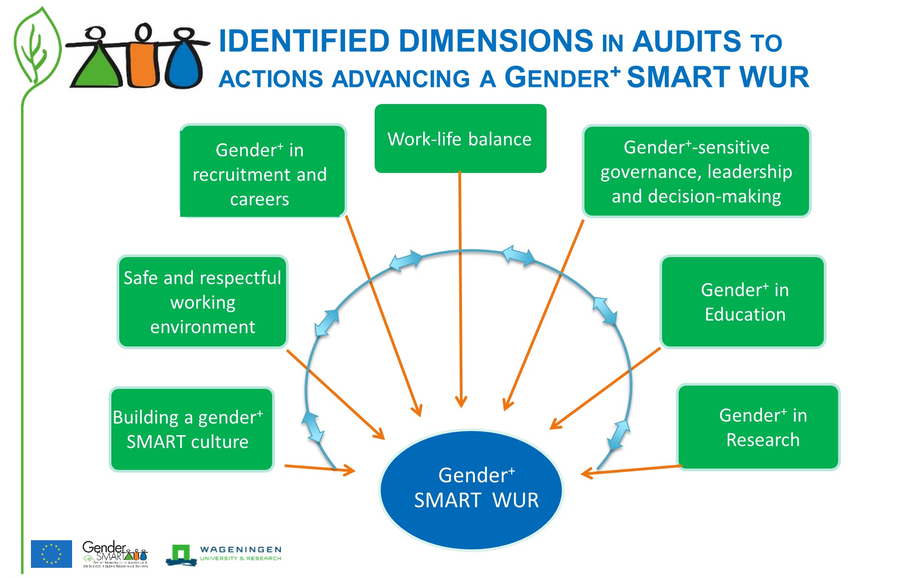Screen dimensions: 924x578
Task: Select Gender+ in recruitment and careers box
Action: coord(262,171)
